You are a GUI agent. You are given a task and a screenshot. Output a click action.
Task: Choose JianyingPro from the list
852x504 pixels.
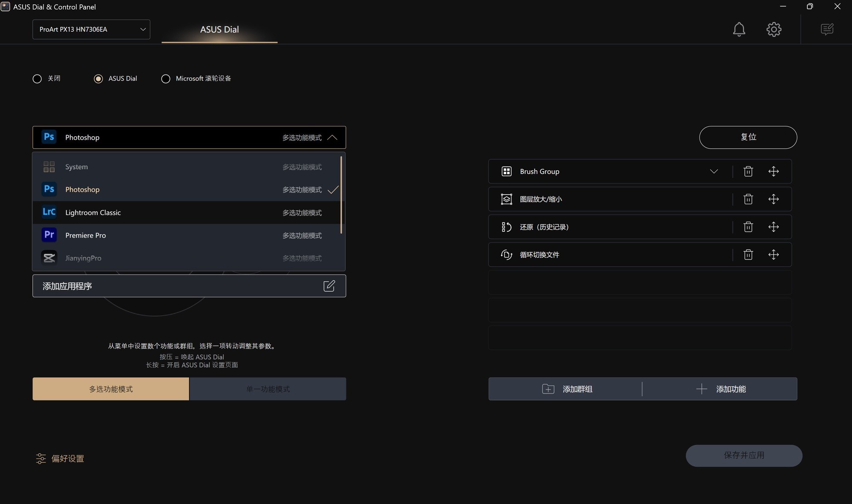(x=187, y=258)
